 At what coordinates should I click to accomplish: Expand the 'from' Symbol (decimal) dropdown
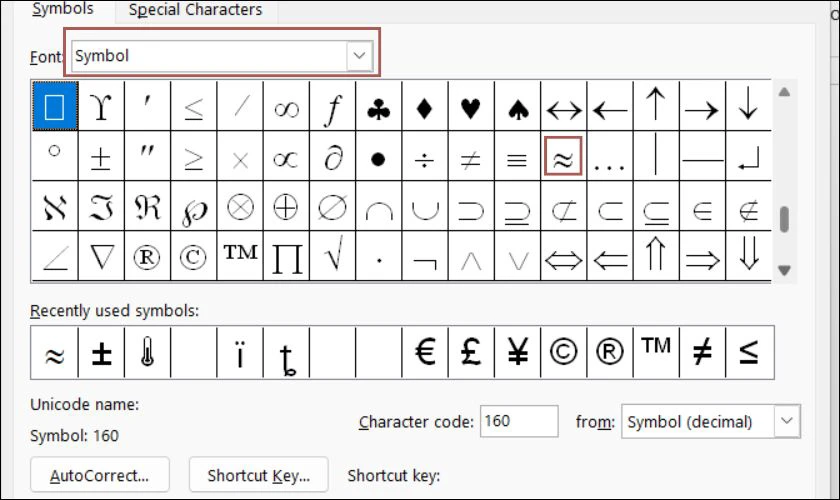pyautogui.click(x=786, y=421)
